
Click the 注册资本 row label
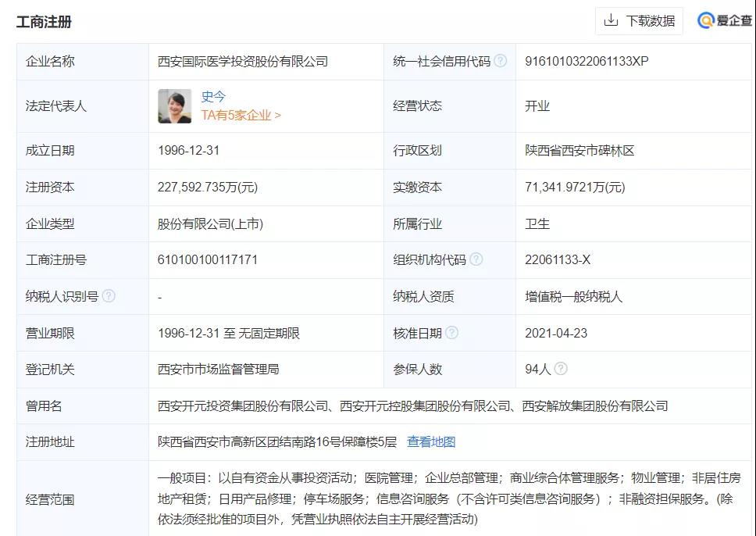pos(50,188)
